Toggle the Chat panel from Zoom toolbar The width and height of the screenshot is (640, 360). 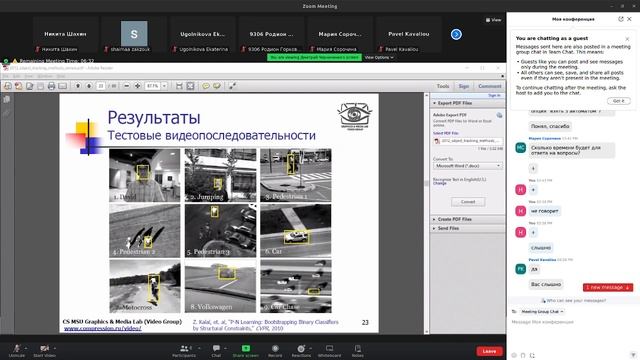(x=216, y=350)
